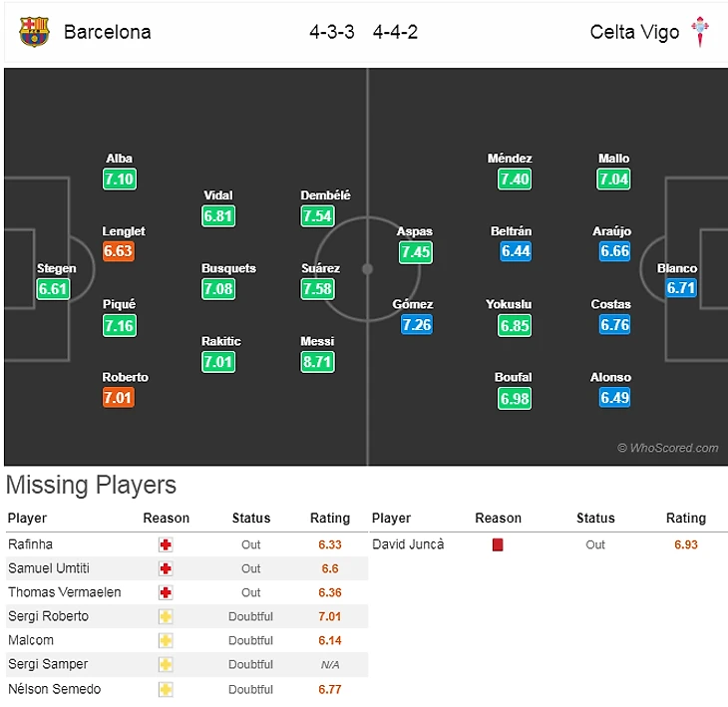The height and width of the screenshot is (707, 728).
Task: Open Rafinha's player link in missing list
Action: pyautogui.click(x=31, y=545)
